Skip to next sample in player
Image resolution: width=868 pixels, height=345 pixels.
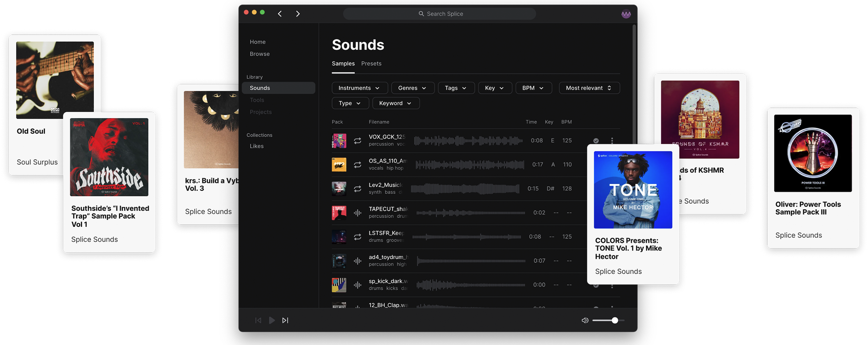(285, 320)
